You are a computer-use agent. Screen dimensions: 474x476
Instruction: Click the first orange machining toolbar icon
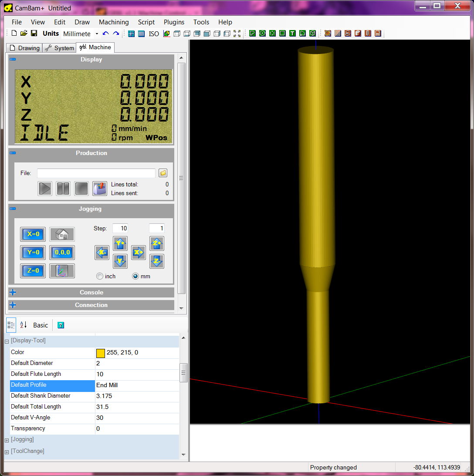[328, 34]
